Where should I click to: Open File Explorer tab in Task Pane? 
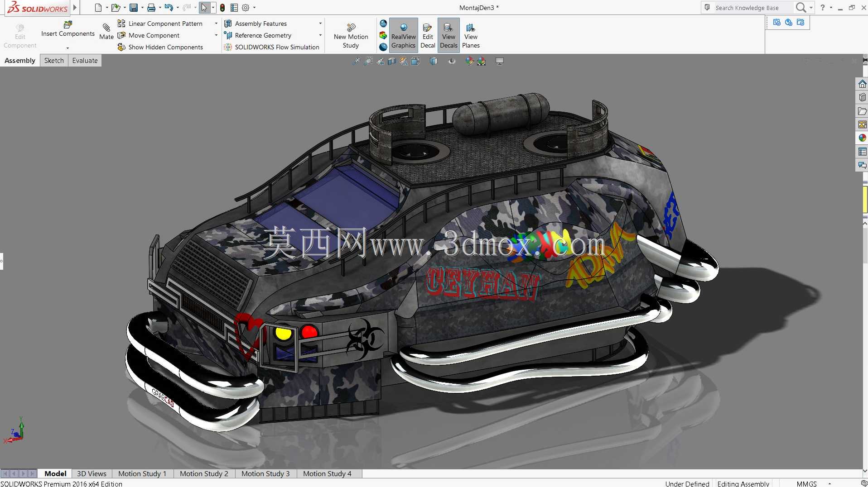(862, 111)
